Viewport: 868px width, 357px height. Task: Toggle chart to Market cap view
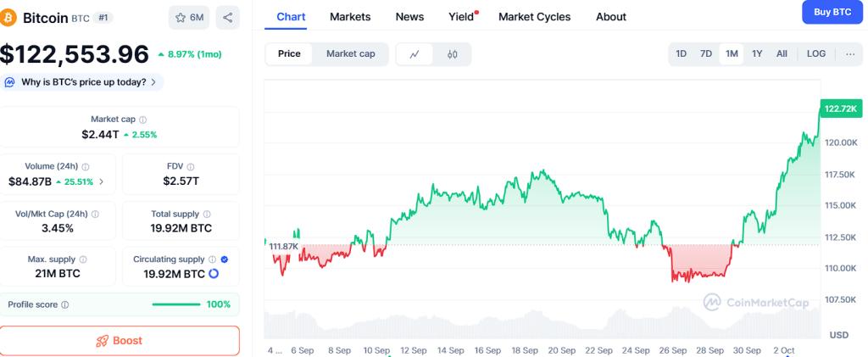[x=350, y=54]
